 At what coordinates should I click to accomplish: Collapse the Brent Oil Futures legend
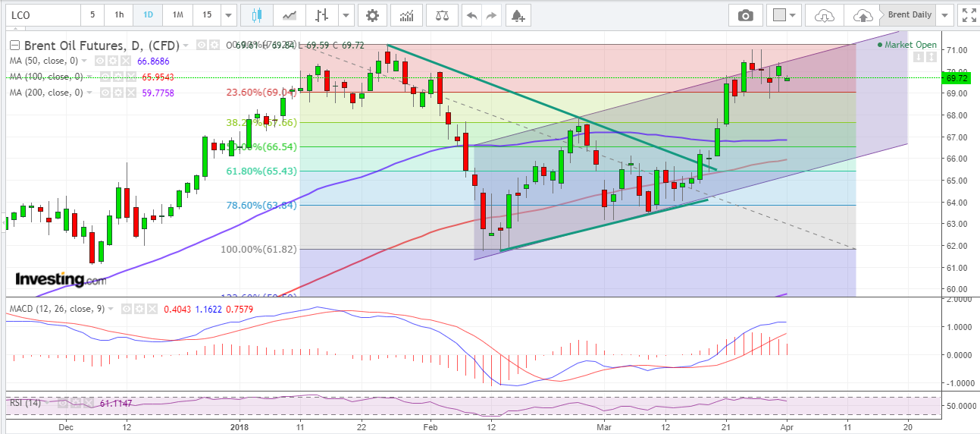click(14, 46)
